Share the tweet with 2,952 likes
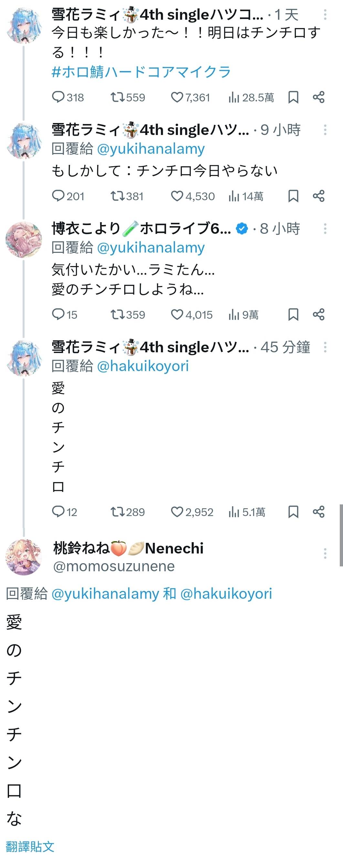This screenshot has width=343, height=868. [x=318, y=512]
